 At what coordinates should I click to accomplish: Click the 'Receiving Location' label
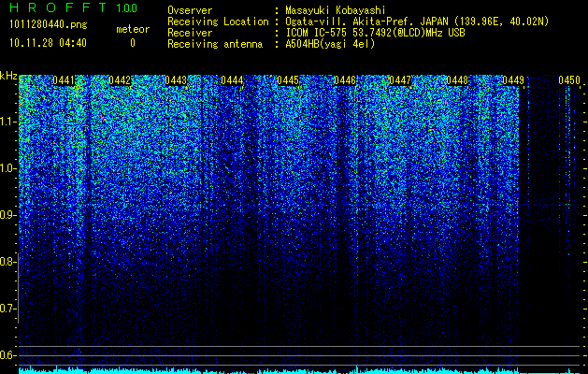(x=218, y=22)
